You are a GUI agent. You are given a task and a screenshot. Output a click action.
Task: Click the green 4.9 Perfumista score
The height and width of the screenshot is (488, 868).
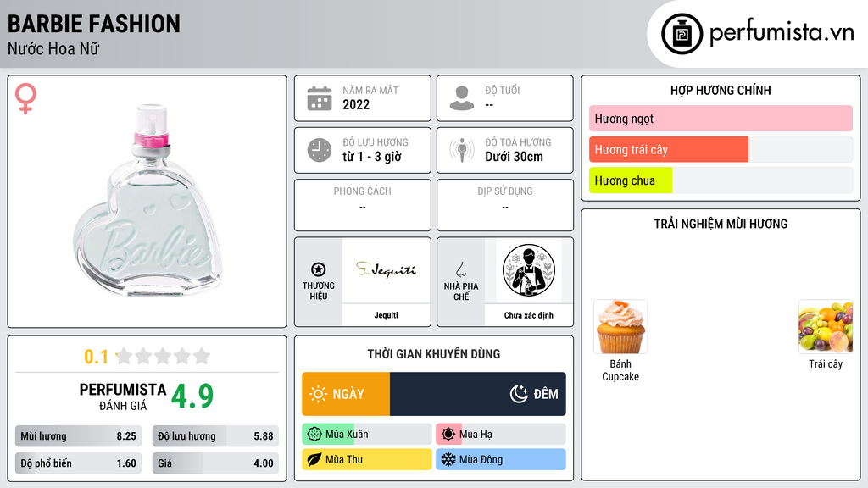pyautogui.click(x=192, y=396)
